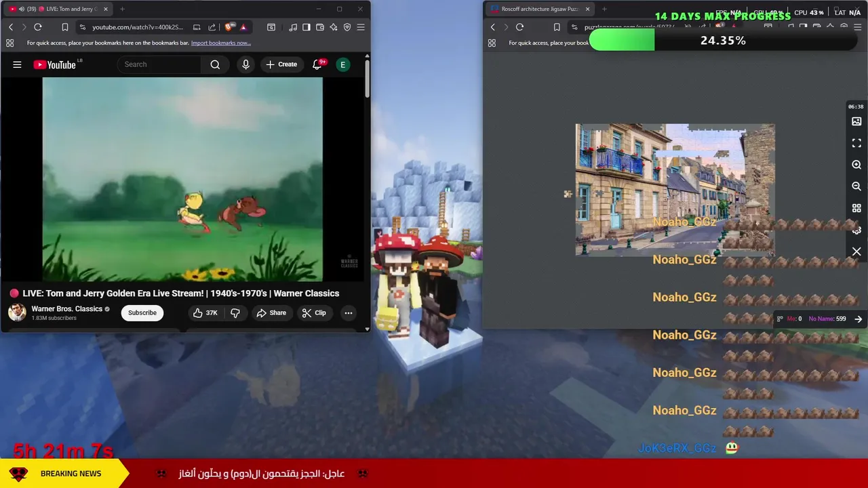Click the share page icon in YouTube address bar
The width and height of the screenshot is (868, 488).
pos(212,27)
